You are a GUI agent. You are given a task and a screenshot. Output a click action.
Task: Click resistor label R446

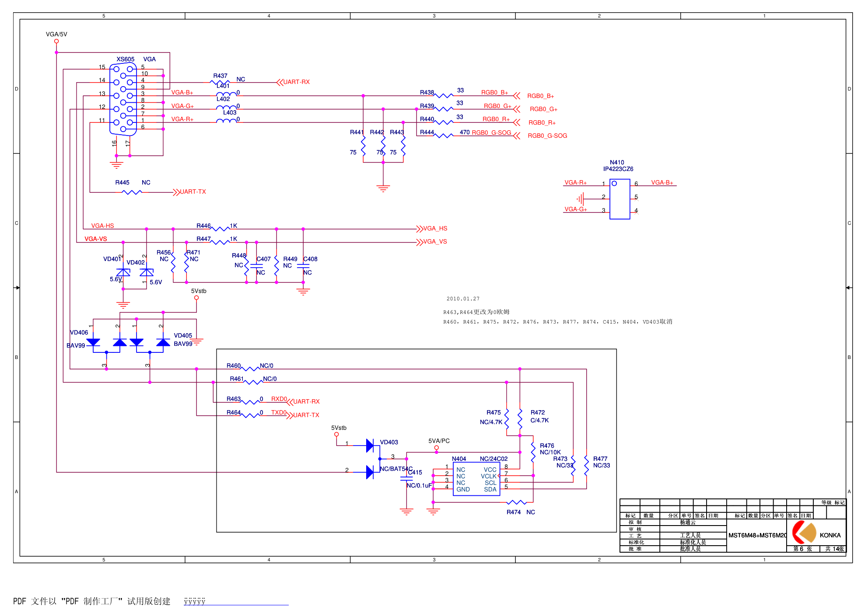tap(203, 226)
